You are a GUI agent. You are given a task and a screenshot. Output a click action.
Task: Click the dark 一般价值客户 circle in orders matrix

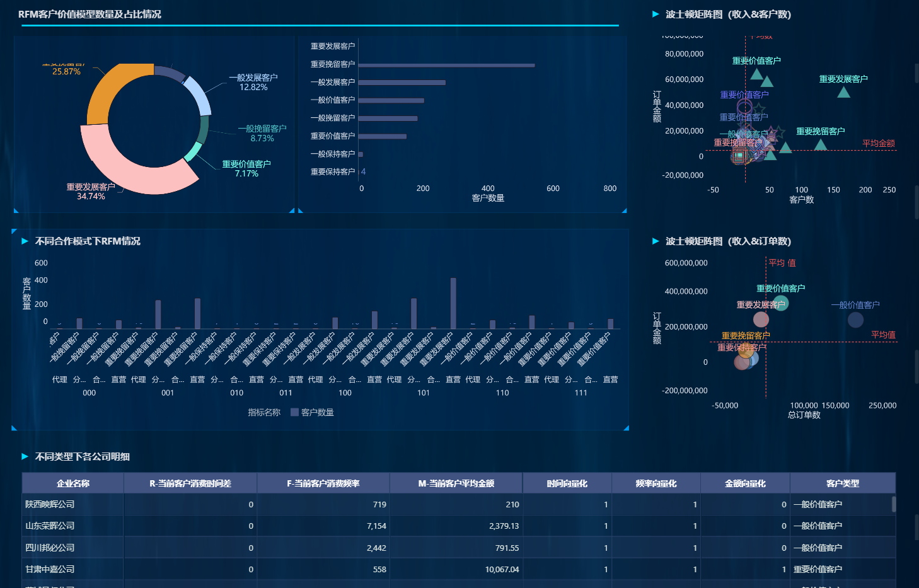(855, 320)
